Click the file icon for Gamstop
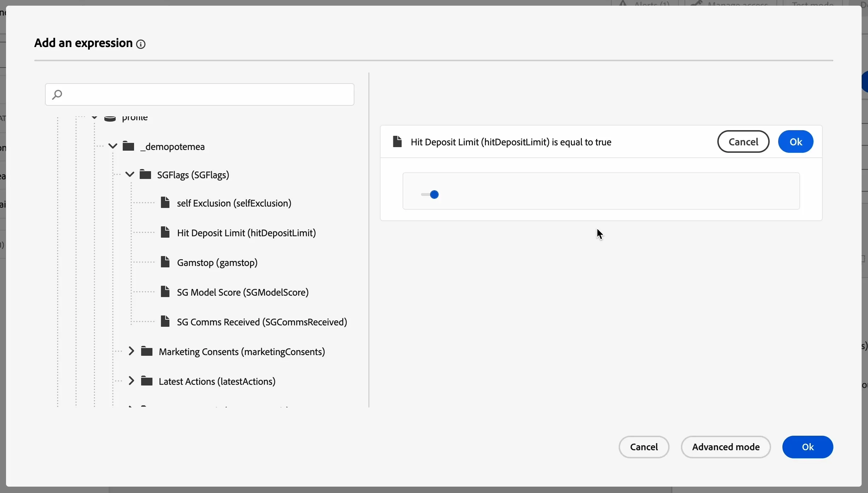868x493 pixels. click(x=165, y=262)
